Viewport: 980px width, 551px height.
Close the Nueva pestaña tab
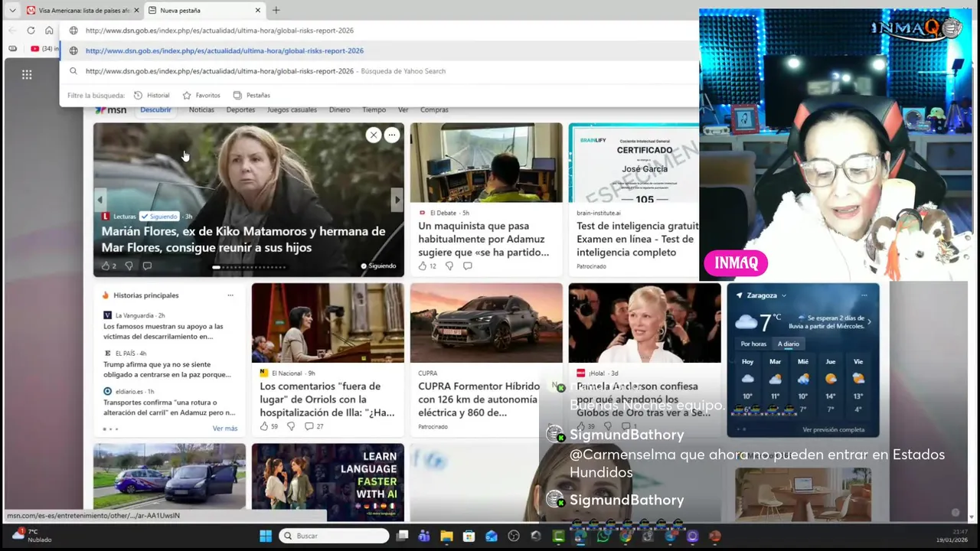pyautogui.click(x=258, y=10)
